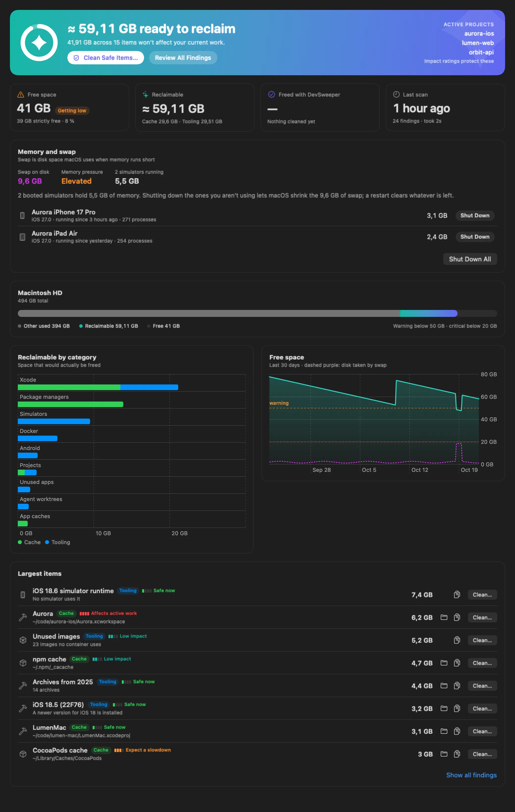Click the Getting low badge

pyautogui.click(x=72, y=111)
